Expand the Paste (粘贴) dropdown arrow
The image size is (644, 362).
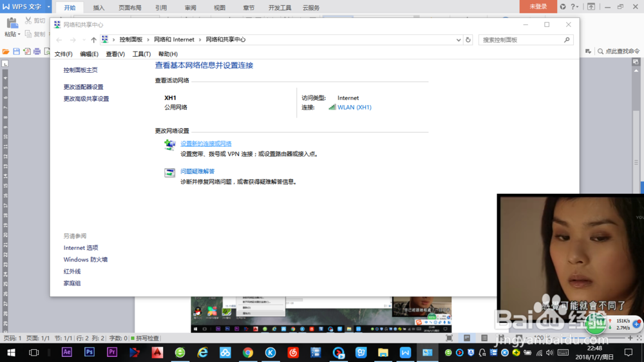19,35
